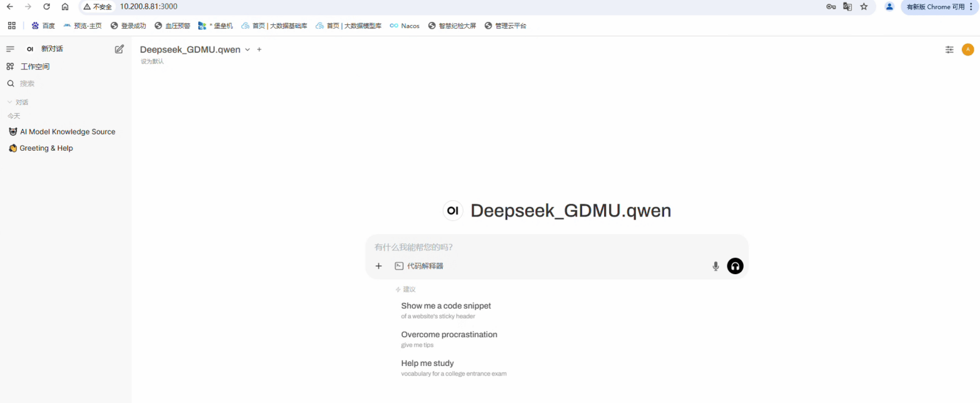Click 设为默认 to set default model
980x403 pixels.
(x=152, y=61)
